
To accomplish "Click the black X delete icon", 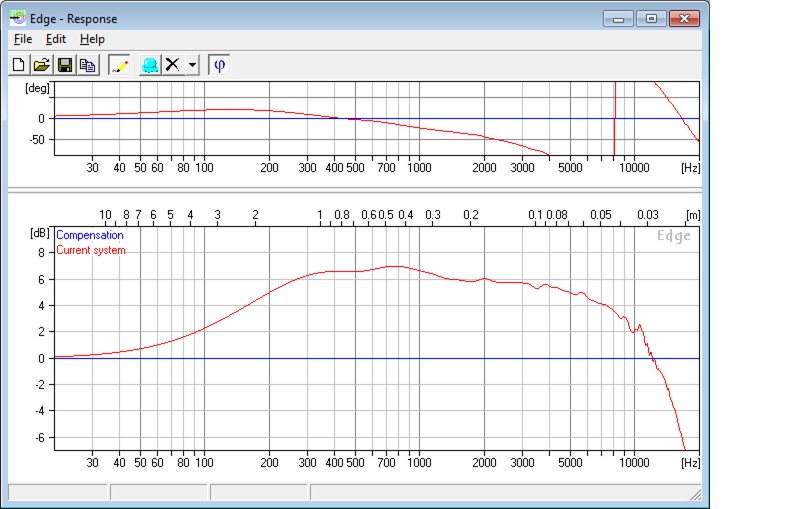I will [173, 65].
